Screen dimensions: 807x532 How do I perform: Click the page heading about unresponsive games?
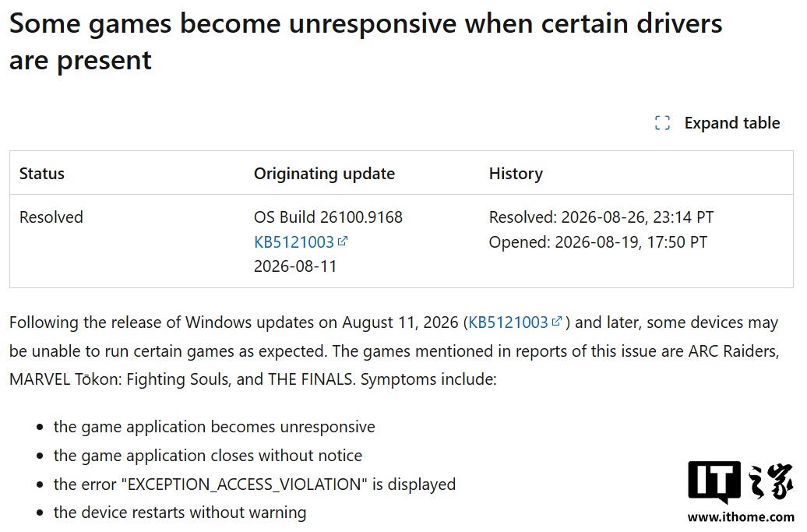(x=365, y=42)
